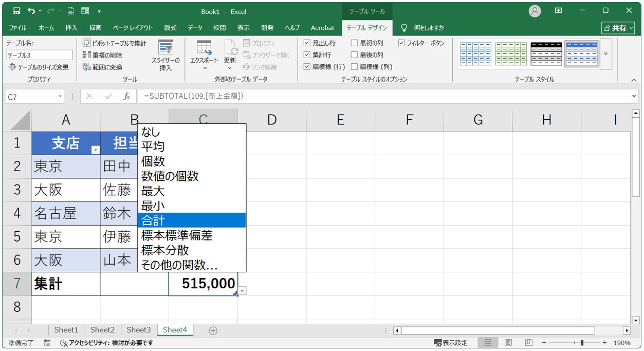Toggle the 集計行 checkbox
This screenshot has height=351, width=644.
[x=307, y=55]
